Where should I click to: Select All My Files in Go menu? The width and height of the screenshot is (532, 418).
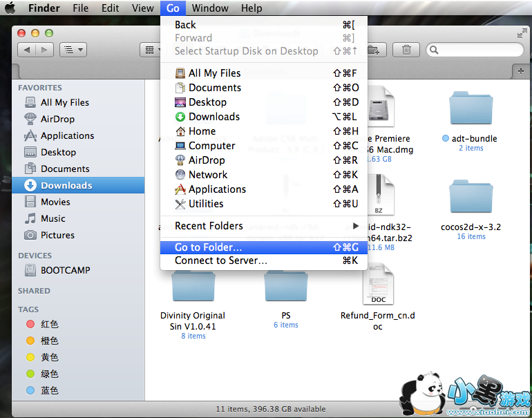click(x=264, y=73)
